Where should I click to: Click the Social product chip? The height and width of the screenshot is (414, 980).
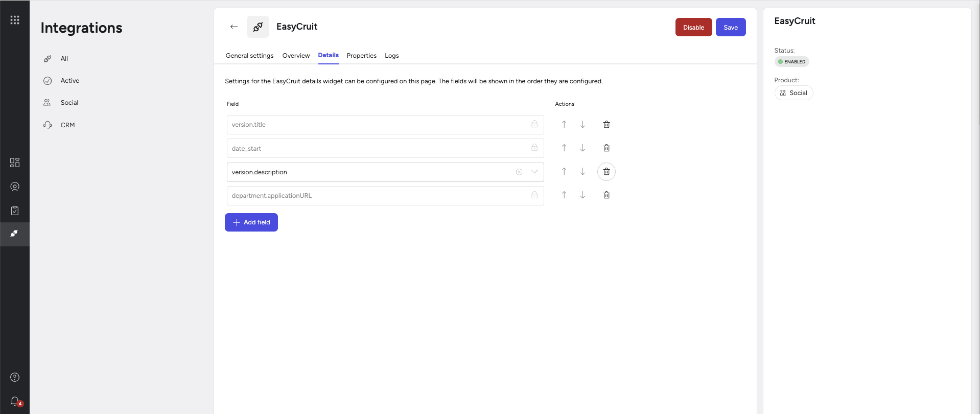(794, 93)
